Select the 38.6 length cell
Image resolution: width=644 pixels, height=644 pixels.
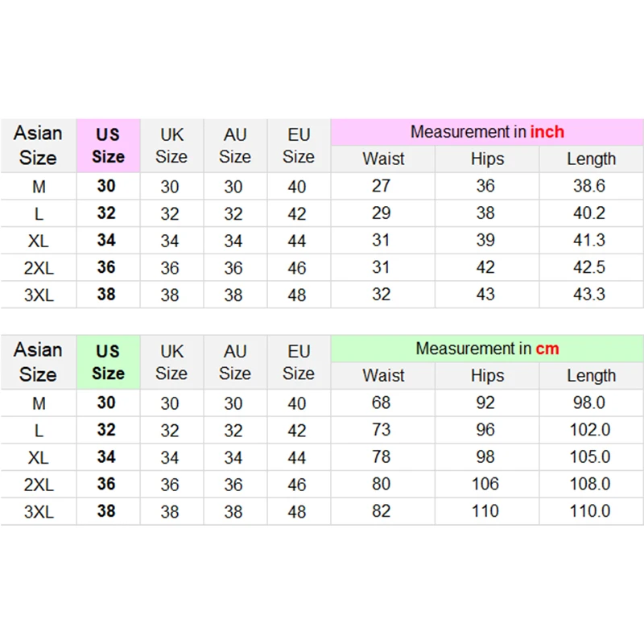(x=590, y=186)
